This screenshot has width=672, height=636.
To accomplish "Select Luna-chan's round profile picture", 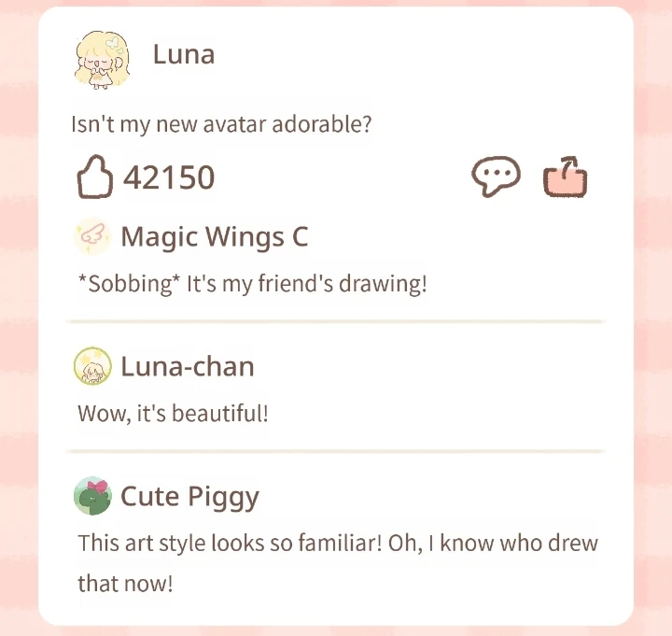I will (x=92, y=366).
